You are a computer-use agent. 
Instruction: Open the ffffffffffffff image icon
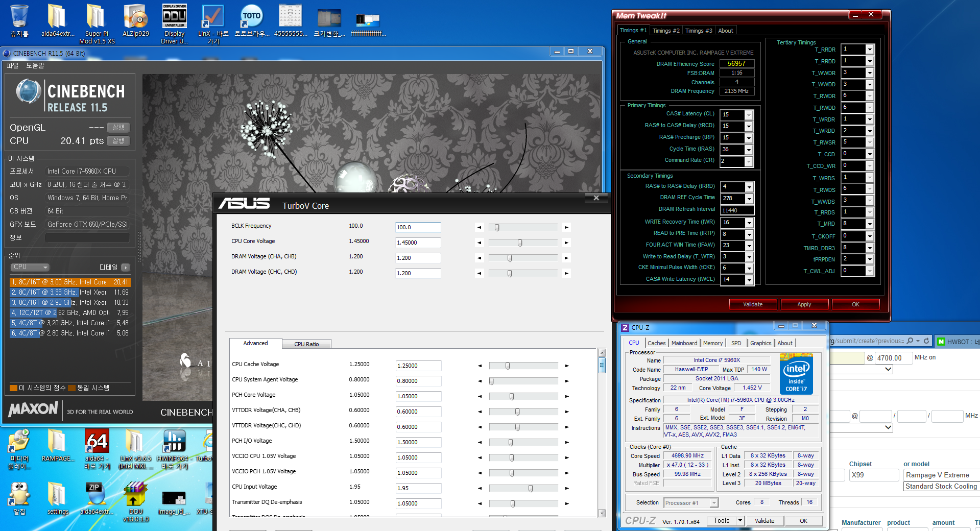pos(368,25)
